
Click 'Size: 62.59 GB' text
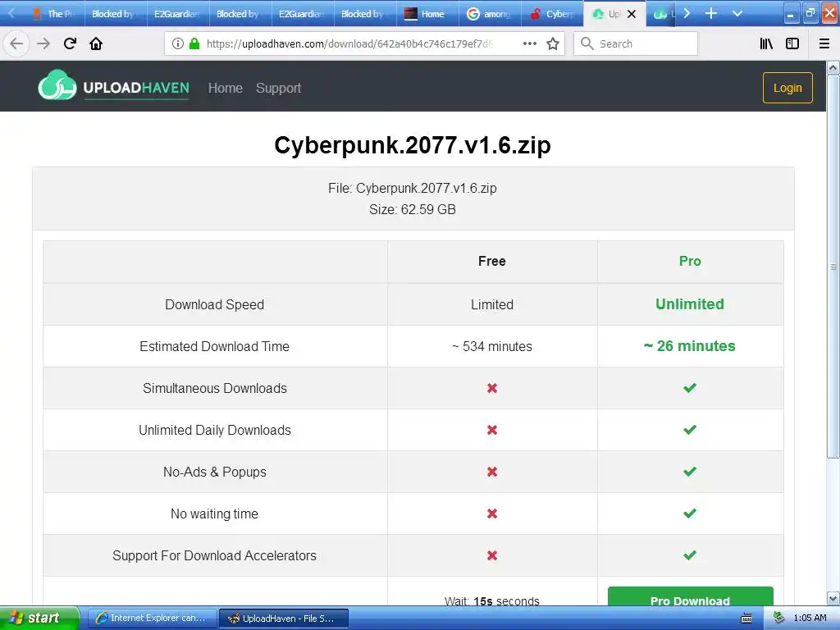click(x=413, y=209)
